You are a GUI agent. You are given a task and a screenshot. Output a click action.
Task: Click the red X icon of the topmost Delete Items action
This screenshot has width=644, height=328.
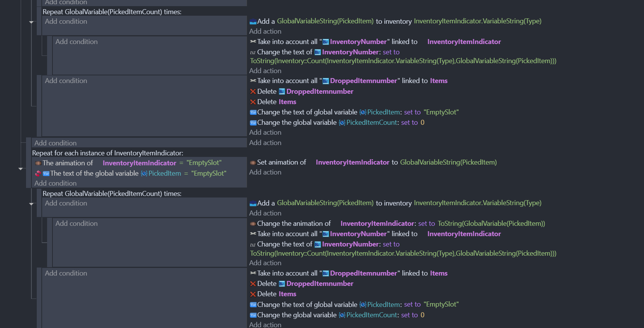253,102
